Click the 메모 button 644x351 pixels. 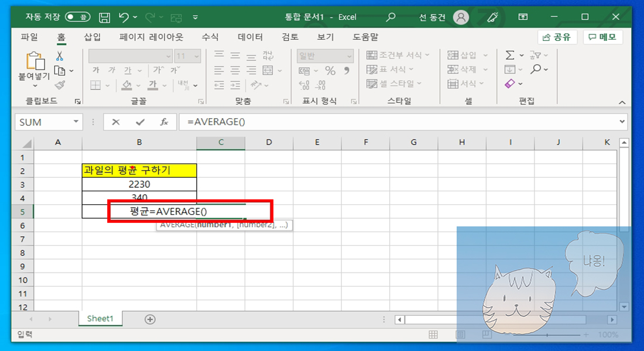click(602, 37)
